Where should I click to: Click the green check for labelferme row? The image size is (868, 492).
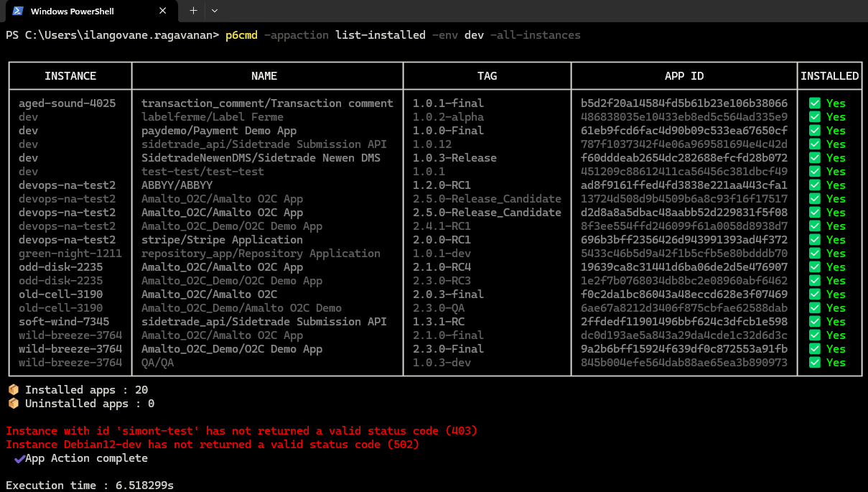coord(815,117)
